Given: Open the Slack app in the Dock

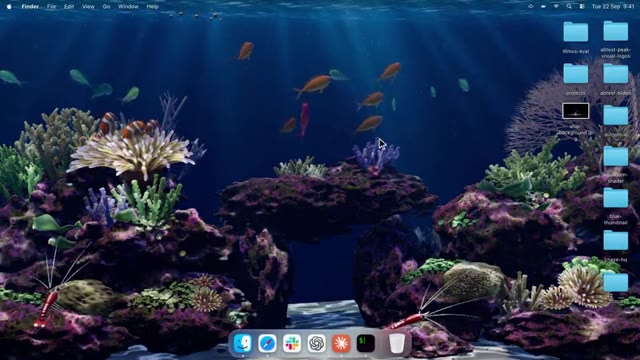Looking at the screenshot, I should pos(292,343).
